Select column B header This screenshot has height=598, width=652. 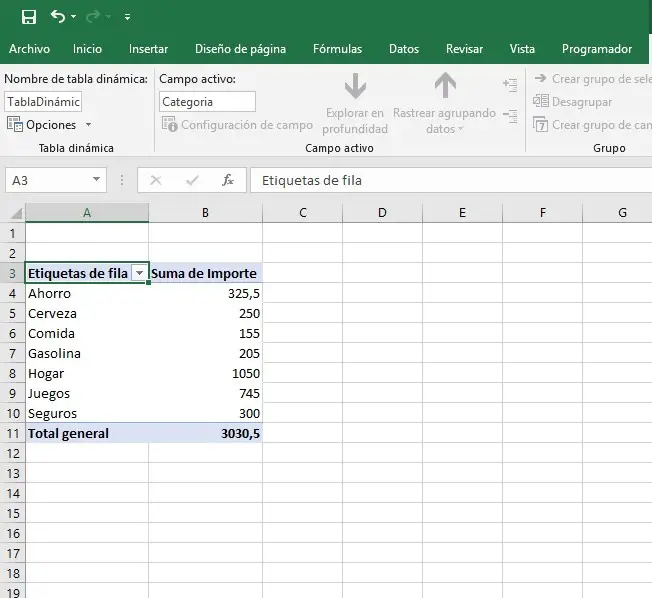coord(205,213)
